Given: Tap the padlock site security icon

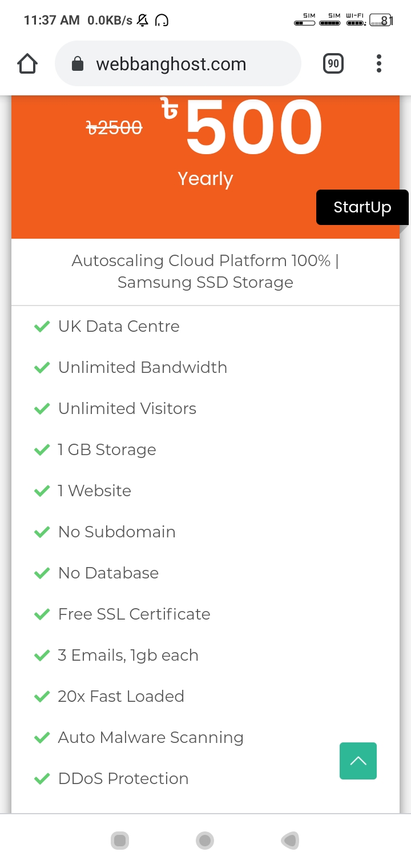Looking at the screenshot, I should pyautogui.click(x=78, y=65).
